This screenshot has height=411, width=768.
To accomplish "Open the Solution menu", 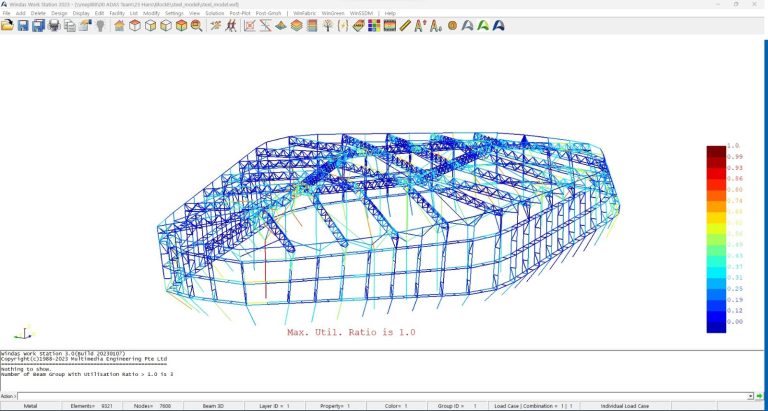I will tap(214, 13).
